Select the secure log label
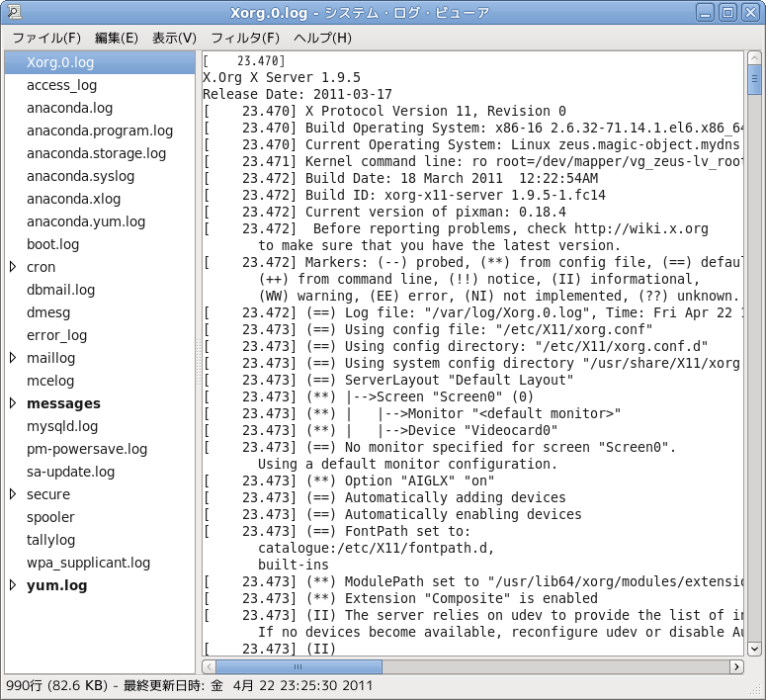Viewport: 766px width, 700px height. coord(48,494)
